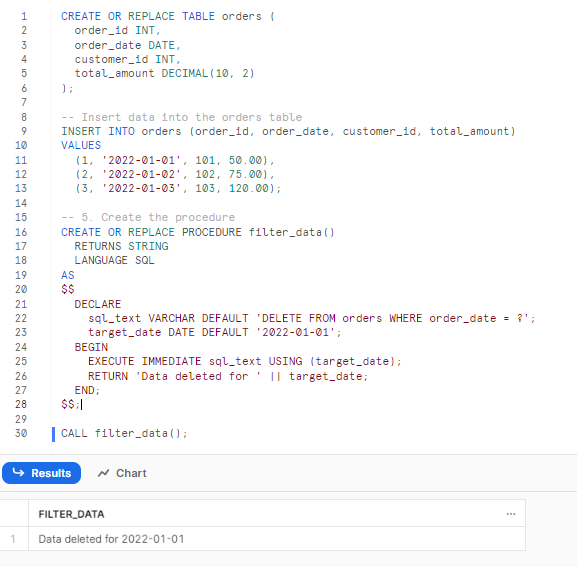Screen dimensions: 577x567
Task: Click the 'RETURNS STRING' line
Action: click(121, 246)
